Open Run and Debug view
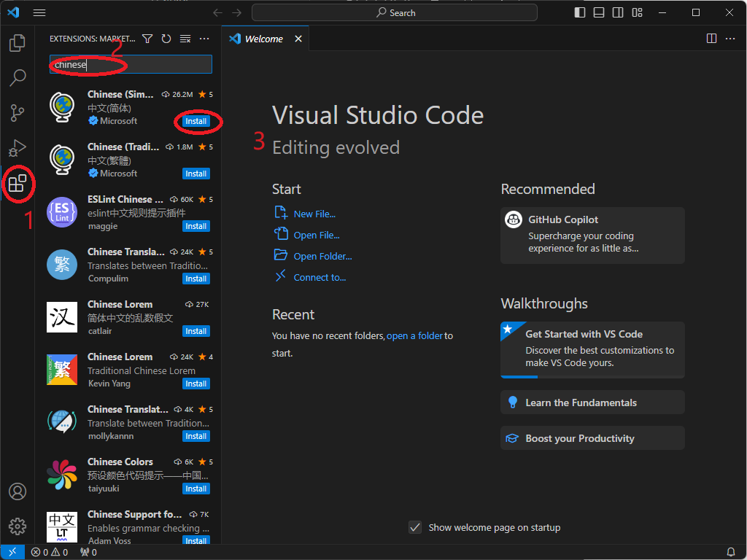 click(18, 148)
